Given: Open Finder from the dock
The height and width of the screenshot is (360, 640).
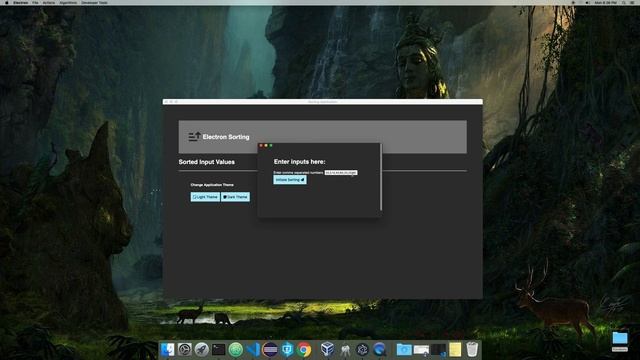Looking at the screenshot, I should [167, 349].
